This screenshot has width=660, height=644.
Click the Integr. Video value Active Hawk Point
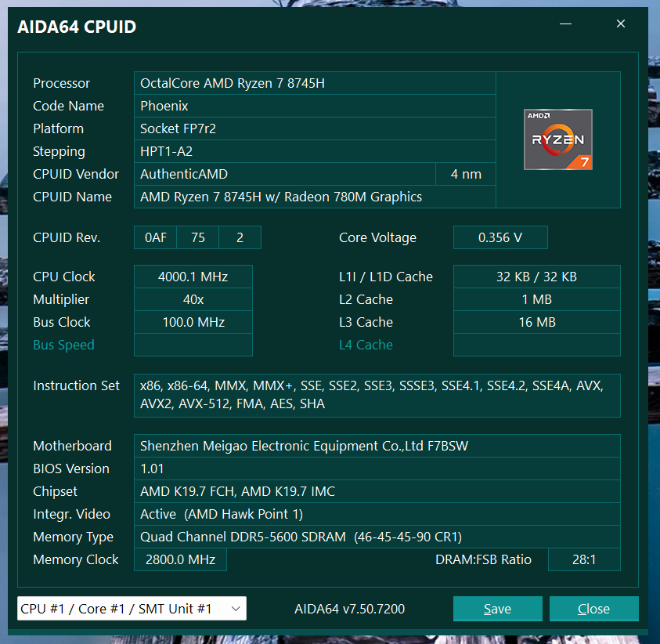(377, 514)
